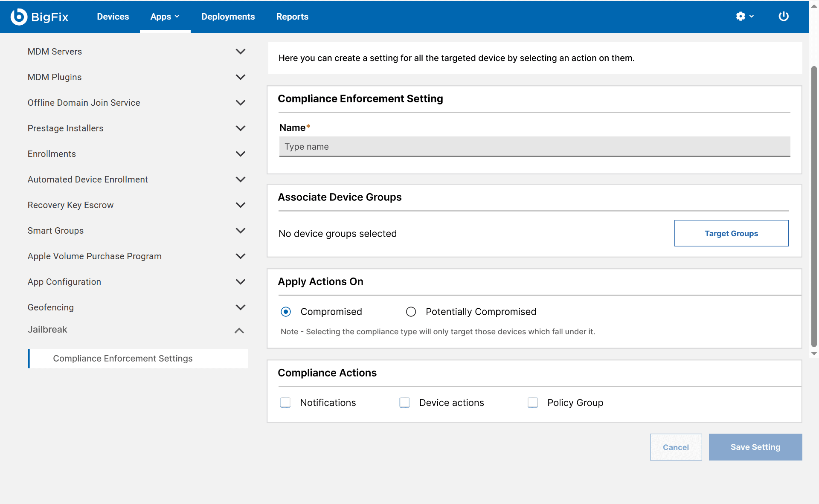Click the Cancel button
Viewport: 819px width, 504px height.
676,447
